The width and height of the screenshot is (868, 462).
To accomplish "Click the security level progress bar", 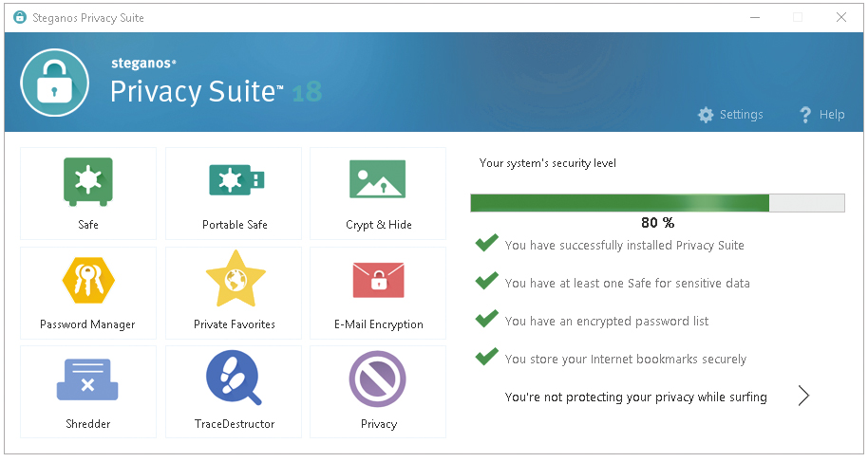I will click(x=657, y=203).
